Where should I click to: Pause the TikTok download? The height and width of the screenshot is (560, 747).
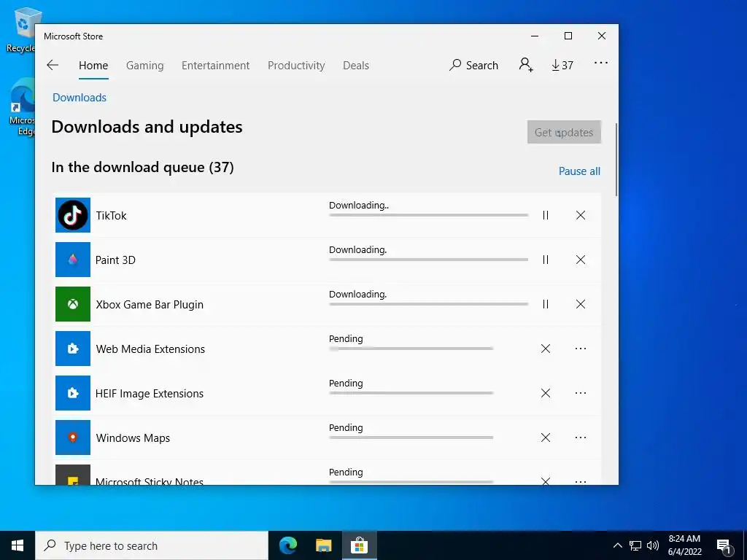(x=546, y=215)
